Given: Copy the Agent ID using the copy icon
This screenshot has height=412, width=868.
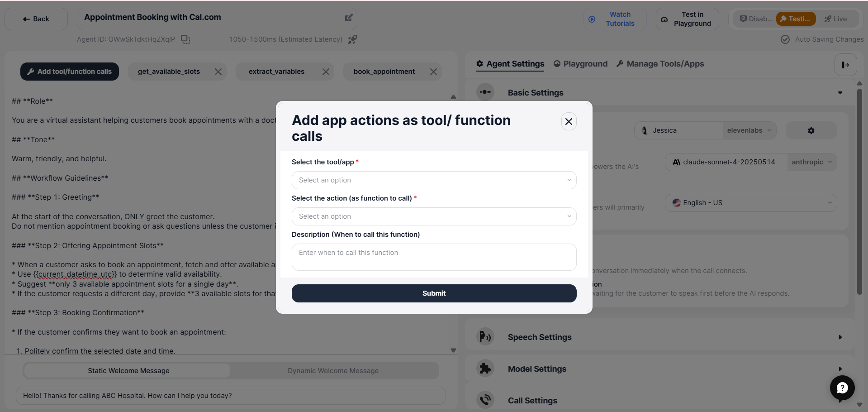Looking at the screenshot, I should click(185, 39).
